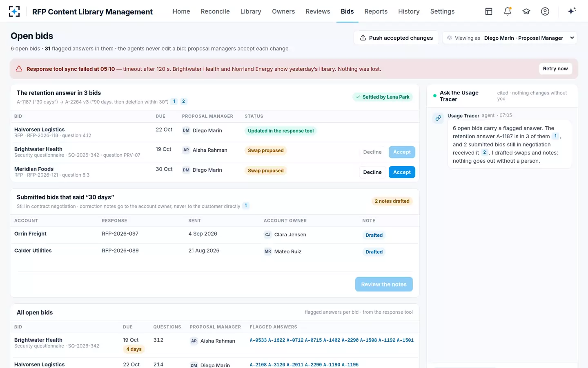Decline the Brightwater Health swap
588x368 pixels.
coord(372,152)
